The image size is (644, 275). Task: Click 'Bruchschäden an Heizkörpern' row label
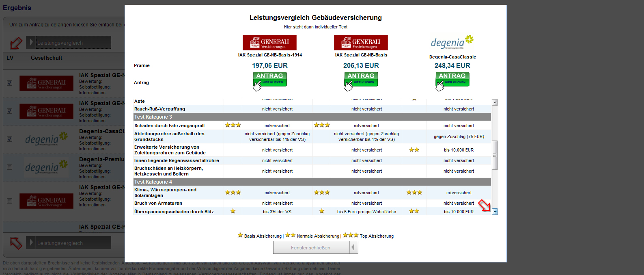click(168, 171)
